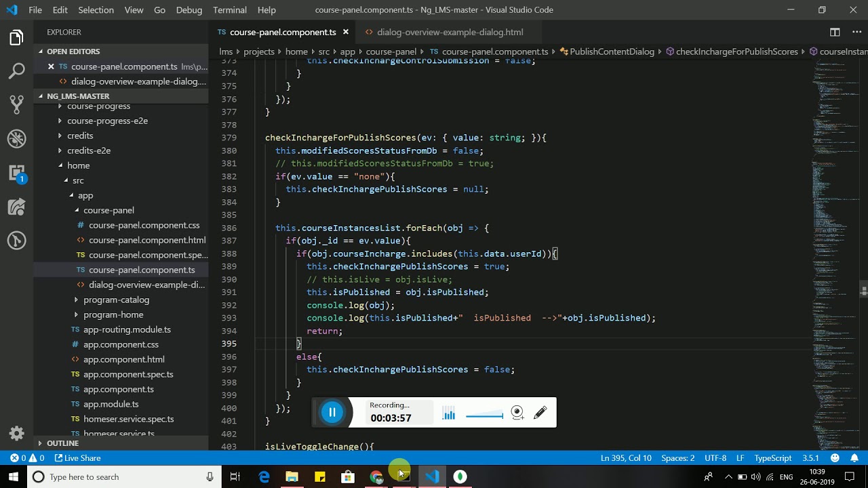Click the LF end-of-line status item

click(x=741, y=458)
